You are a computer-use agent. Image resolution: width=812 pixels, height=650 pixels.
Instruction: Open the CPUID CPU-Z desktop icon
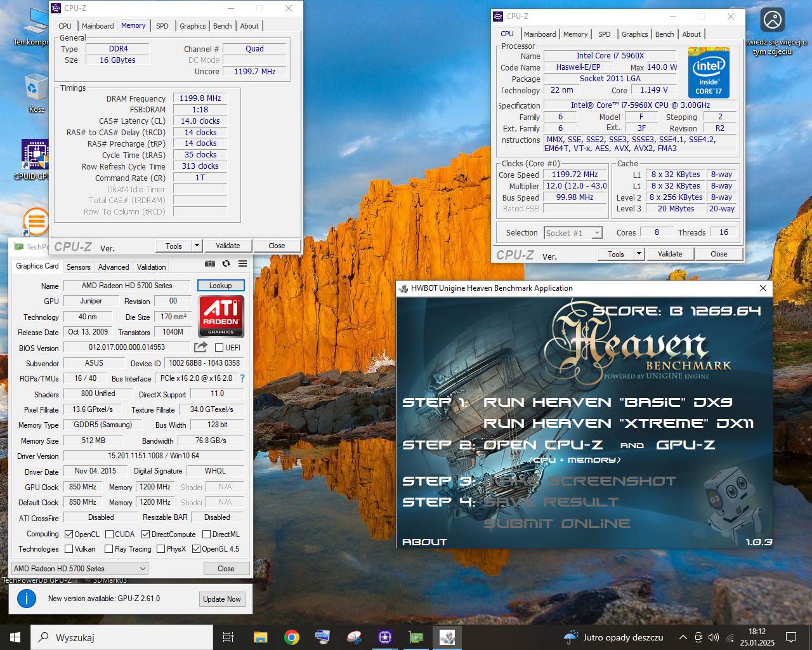click(x=36, y=160)
